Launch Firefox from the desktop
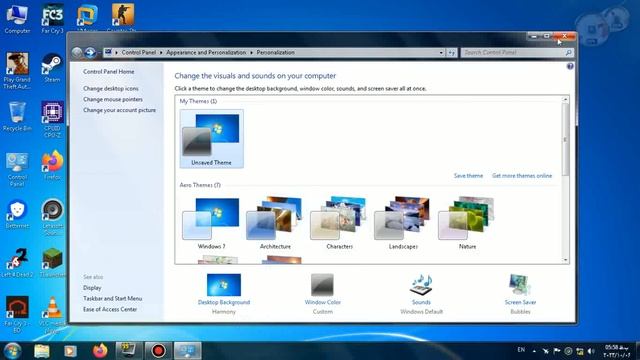The width and height of the screenshot is (640, 360). [x=52, y=165]
